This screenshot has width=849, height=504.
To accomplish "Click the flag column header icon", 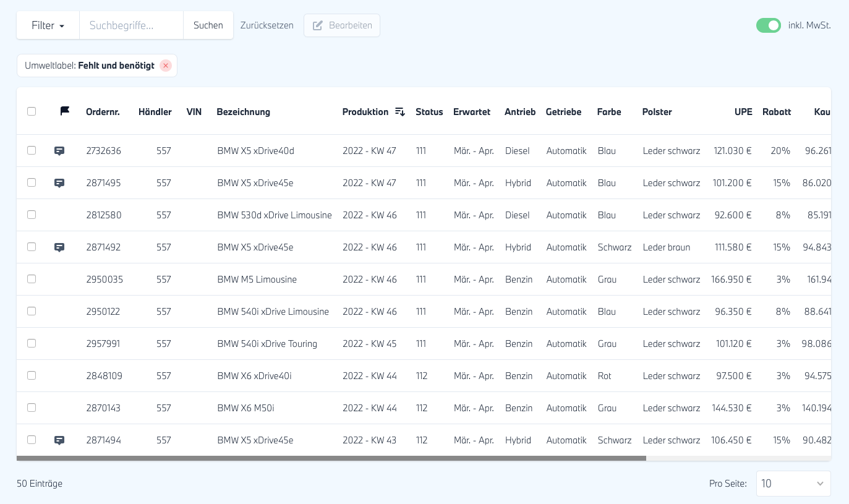I will pyautogui.click(x=65, y=111).
